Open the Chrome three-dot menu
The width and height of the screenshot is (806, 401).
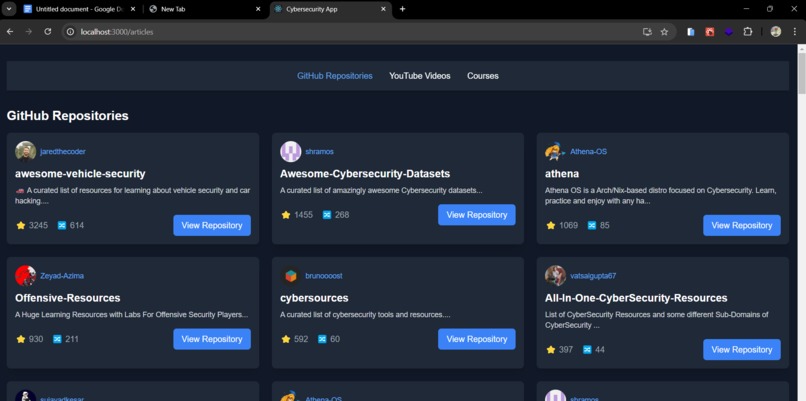point(795,32)
